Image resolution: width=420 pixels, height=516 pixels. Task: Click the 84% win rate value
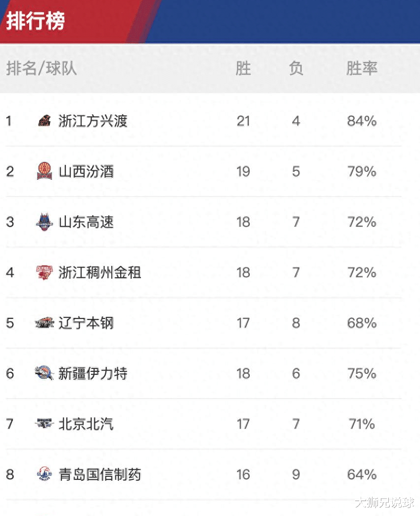362,121
